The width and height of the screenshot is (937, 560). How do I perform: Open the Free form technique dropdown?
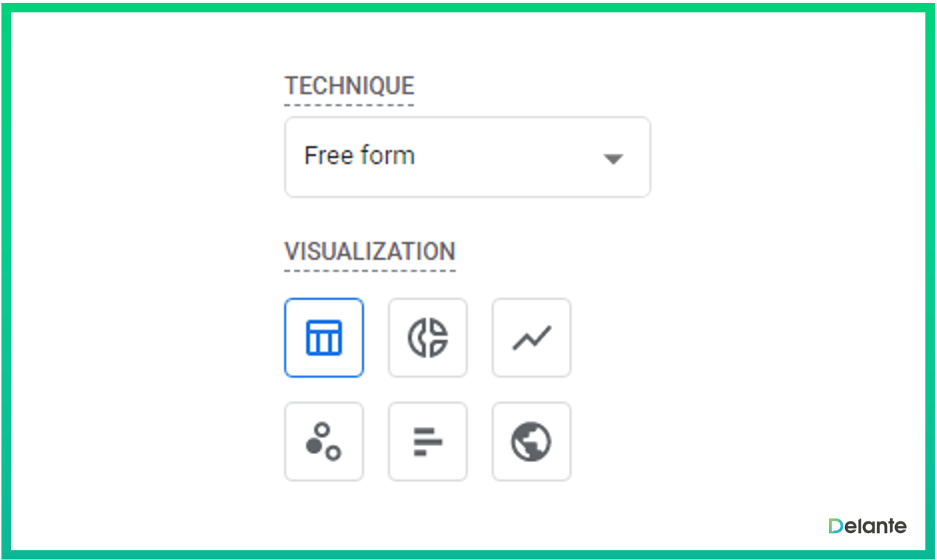(467, 157)
